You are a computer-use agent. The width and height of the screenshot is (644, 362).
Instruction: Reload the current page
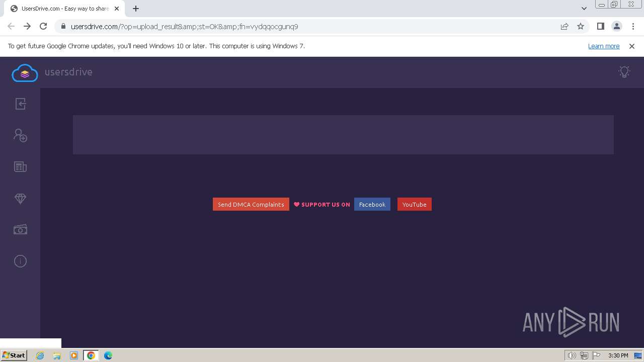43,26
